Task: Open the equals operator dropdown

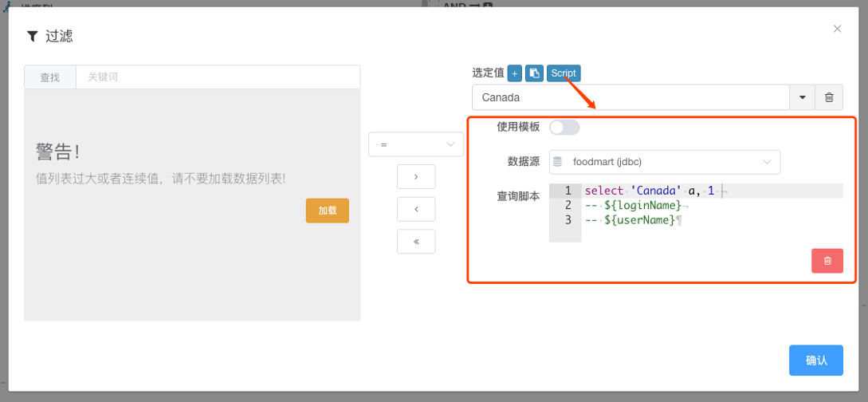Action: [416, 144]
